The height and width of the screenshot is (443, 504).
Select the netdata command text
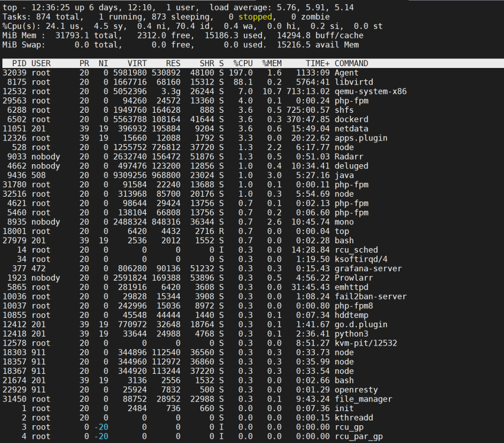[x=352, y=129]
